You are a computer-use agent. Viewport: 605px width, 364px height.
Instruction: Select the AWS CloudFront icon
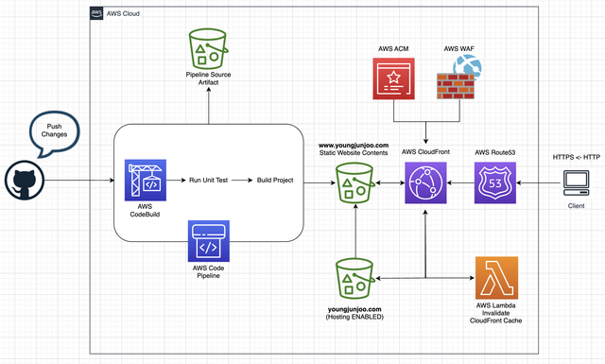pos(425,182)
